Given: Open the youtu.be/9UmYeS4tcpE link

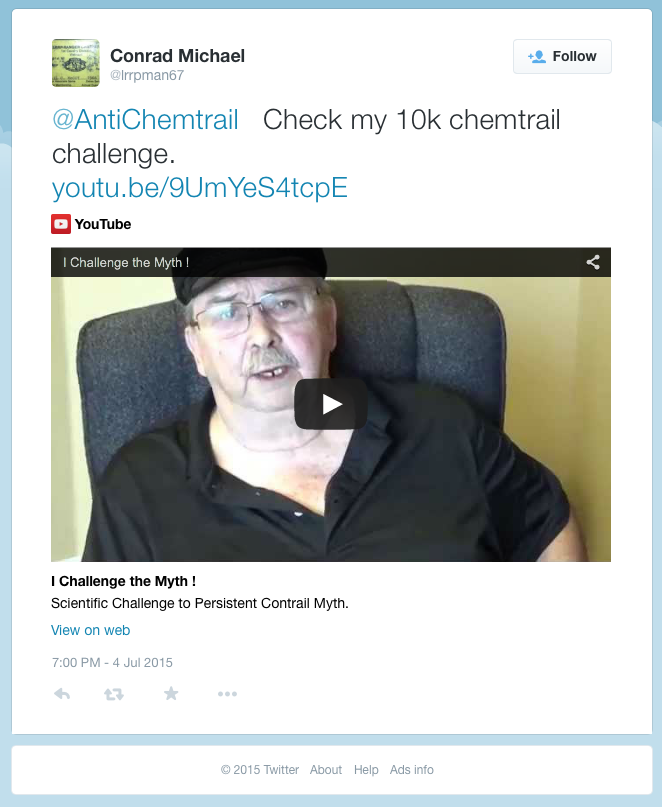Looking at the screenshot, I should pyautogui.click(x=200, y=187).
